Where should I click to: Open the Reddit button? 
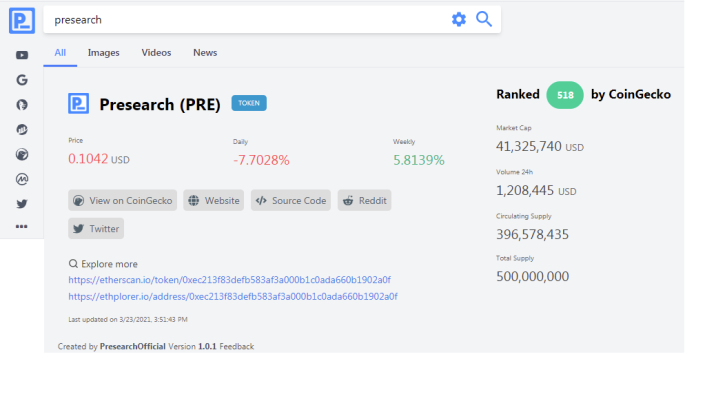(x=364, y=201)
